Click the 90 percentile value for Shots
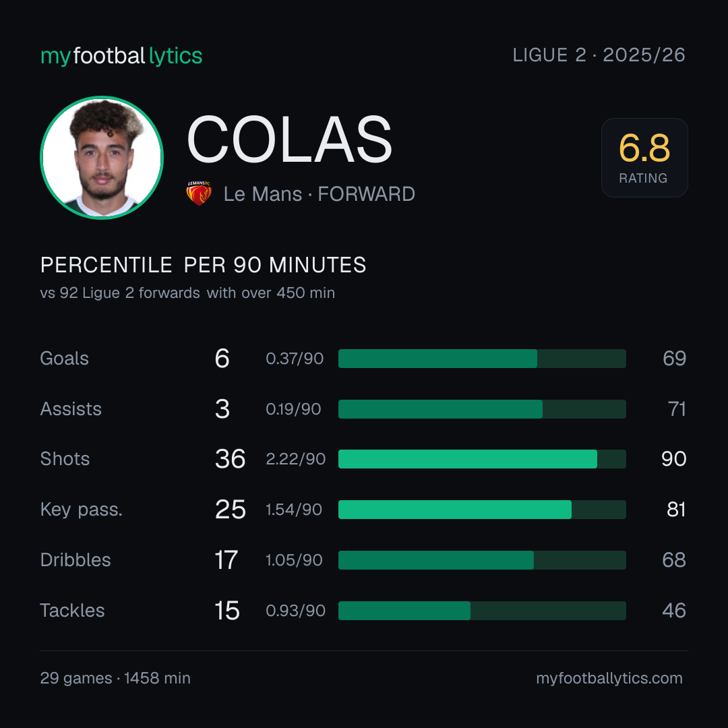Image resolution: width=728 pixels, height=728 pixels. coord(673,459)
